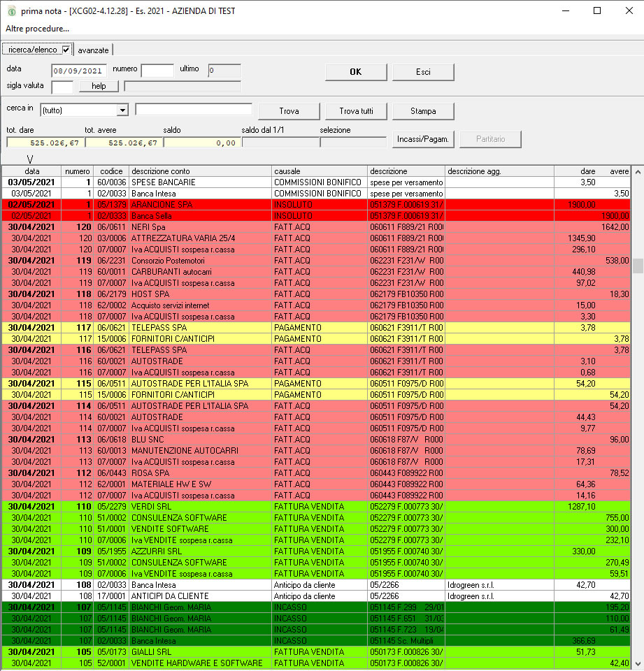
Task: Click the avere column header
Action: click(x=619, y=171)
